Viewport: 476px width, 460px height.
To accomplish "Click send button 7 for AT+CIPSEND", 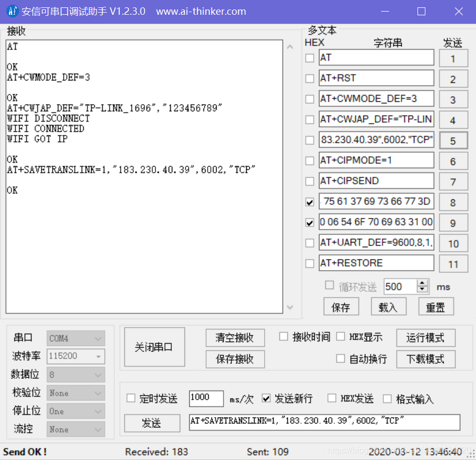I will click(x=453, y=182).
